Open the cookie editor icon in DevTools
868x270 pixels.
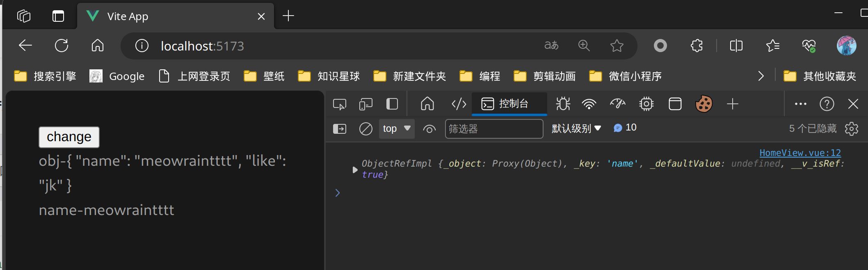pyautogui.click(x=704, y=104)
